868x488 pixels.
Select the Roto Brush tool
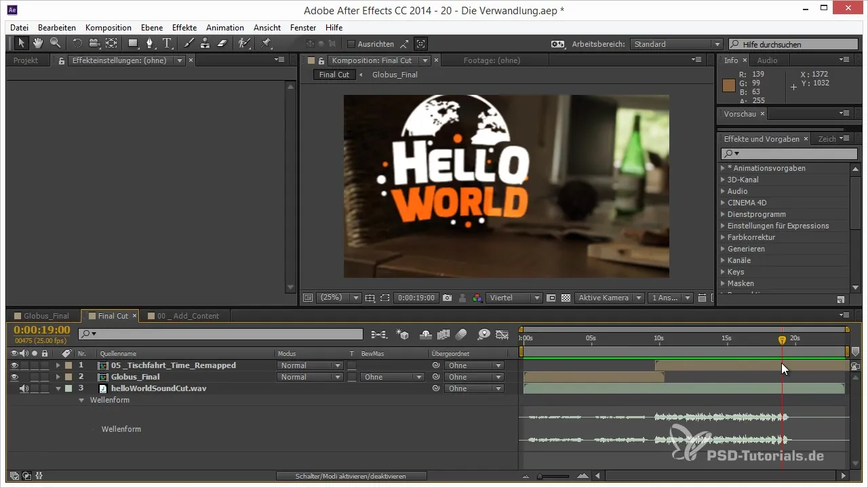point(244,43)
